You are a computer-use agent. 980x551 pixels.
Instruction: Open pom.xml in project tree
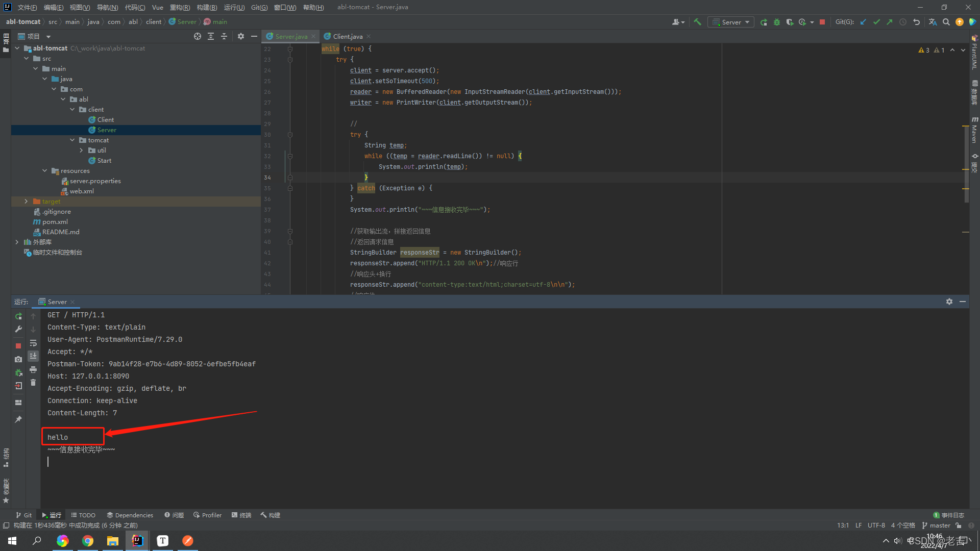pyautogui.click(x=55, y=222)
